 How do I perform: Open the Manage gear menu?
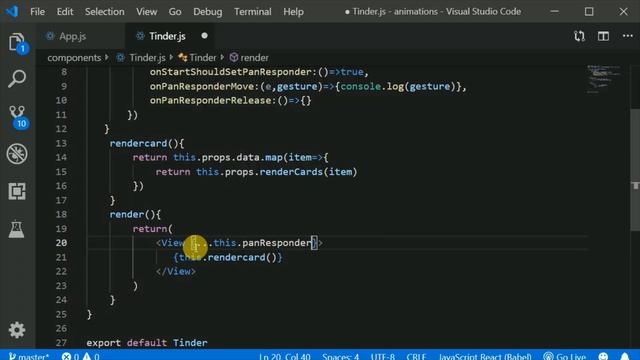[x=17, y=330]
